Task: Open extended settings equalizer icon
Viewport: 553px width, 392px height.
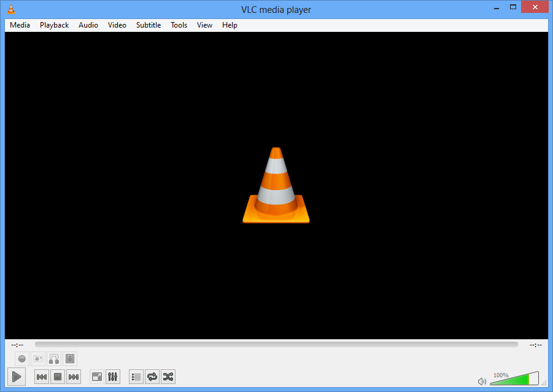Action: point(112,377)
